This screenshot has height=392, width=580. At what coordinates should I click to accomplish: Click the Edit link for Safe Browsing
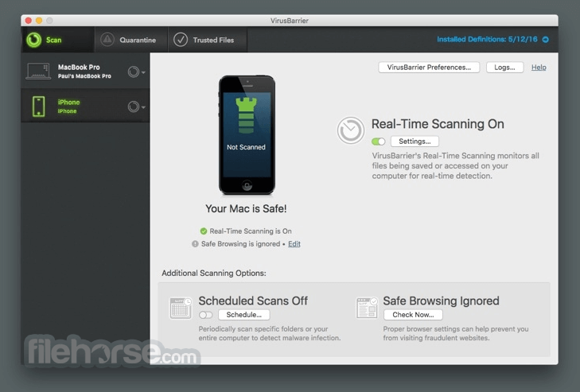(x=294, y=243)
